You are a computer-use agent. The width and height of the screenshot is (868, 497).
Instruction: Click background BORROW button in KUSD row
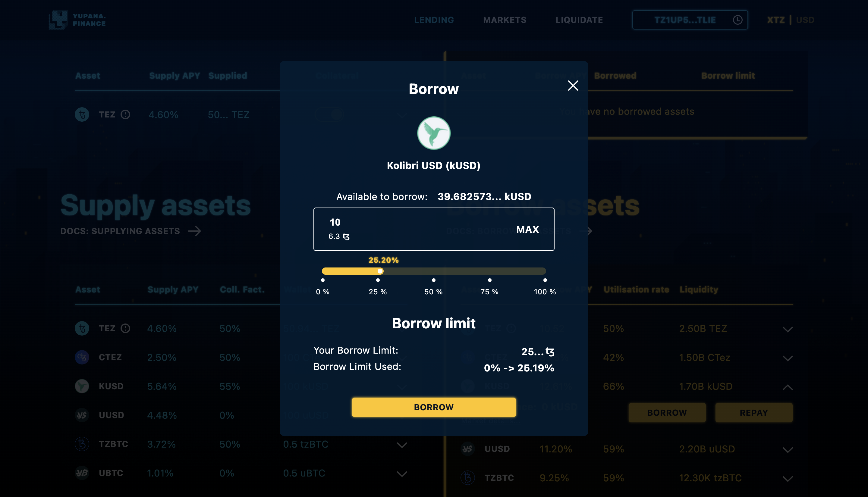coord(667,413)
